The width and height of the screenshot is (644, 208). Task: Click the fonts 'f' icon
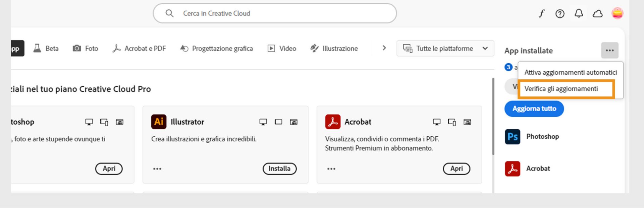click(541, 13)
